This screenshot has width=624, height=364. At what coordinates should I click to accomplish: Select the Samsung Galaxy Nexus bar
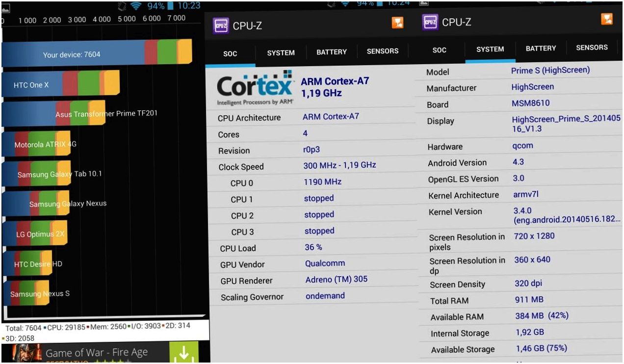tap(36, 203)
